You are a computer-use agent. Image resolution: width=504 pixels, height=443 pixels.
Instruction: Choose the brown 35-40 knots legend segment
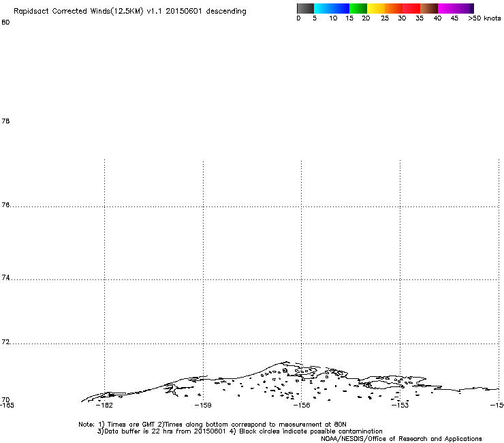coord(429,8)
